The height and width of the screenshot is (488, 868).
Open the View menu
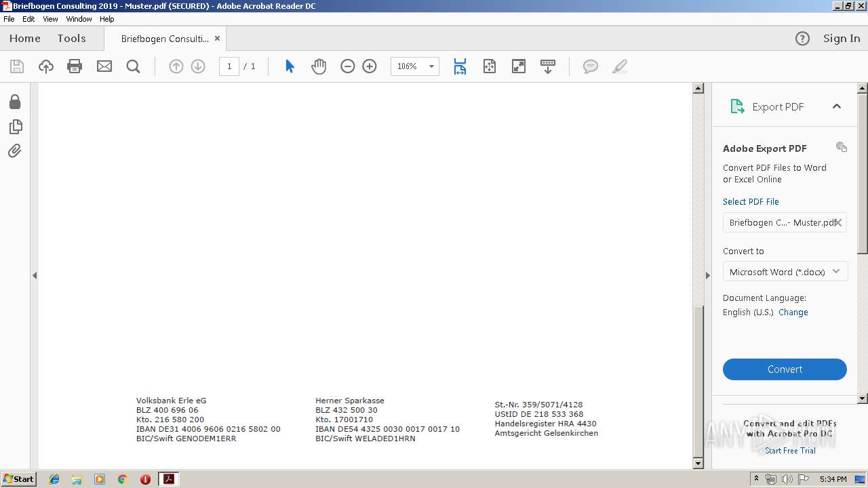(x=50, y=19)
